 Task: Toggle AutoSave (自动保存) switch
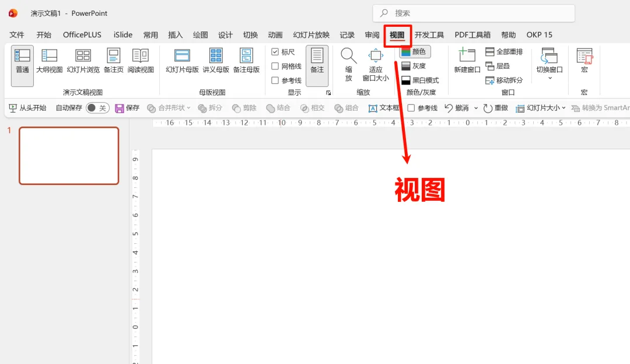click(97, 108)
